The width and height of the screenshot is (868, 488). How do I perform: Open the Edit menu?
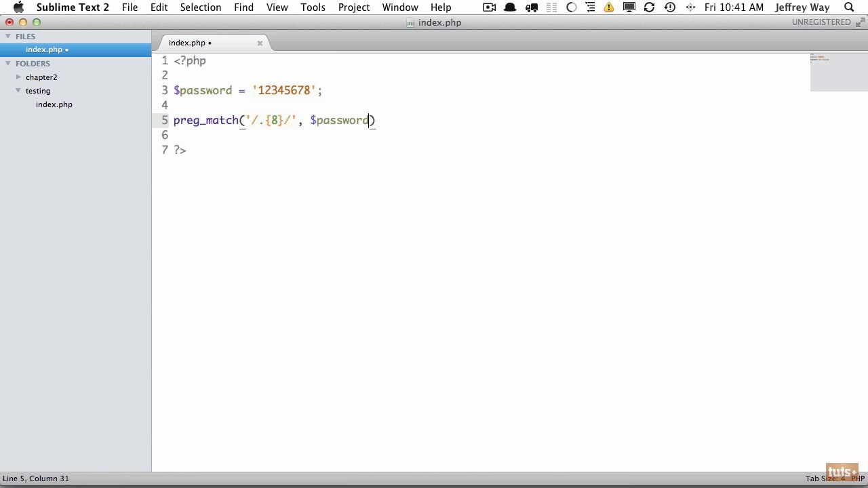pos(159,7)
